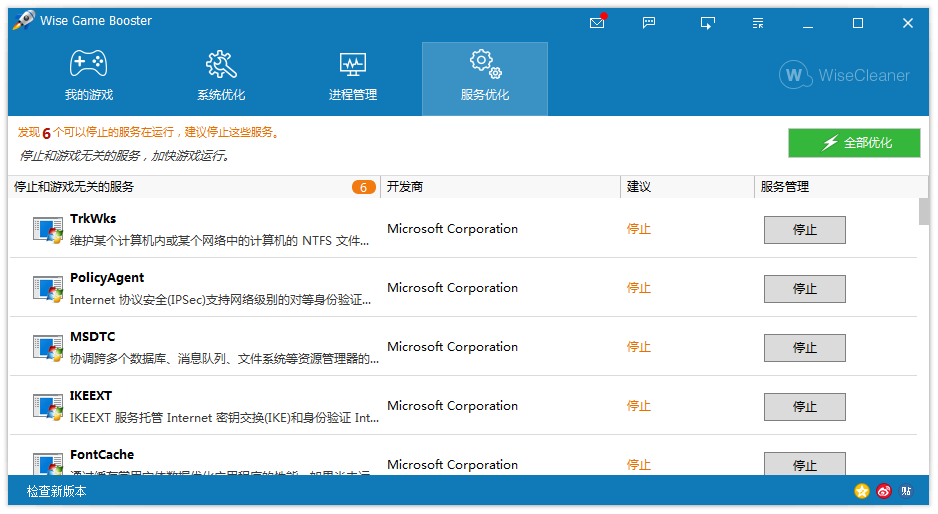
Task: Share via the yellow Qzone star icon
Action: click(862, 491)
